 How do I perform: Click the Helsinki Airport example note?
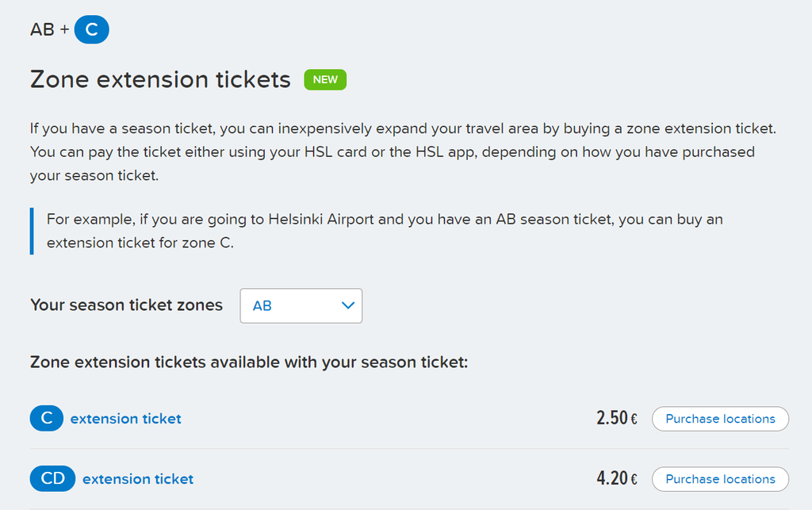point(385,231)
